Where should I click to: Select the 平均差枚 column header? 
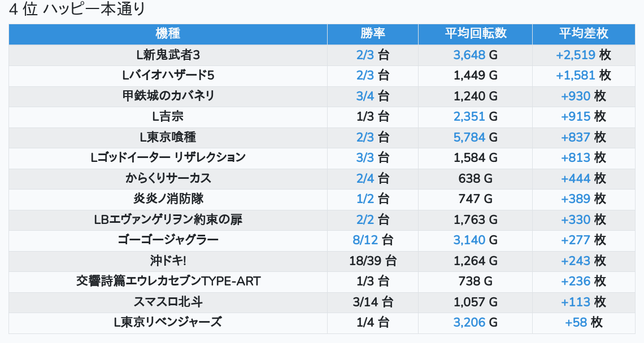point(584,34)
